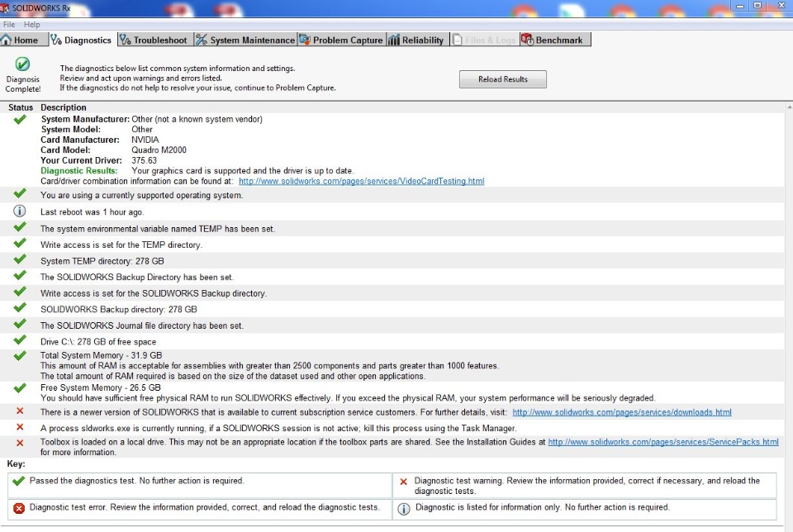This screenshot has width=793, height=532.
Task: Click green check beside Total System Memory
Action: pos(20,356)
